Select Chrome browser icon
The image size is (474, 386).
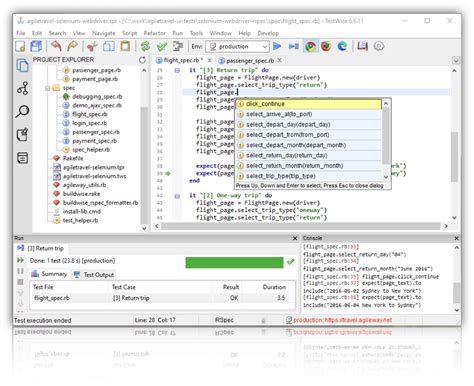click(311, 46)
